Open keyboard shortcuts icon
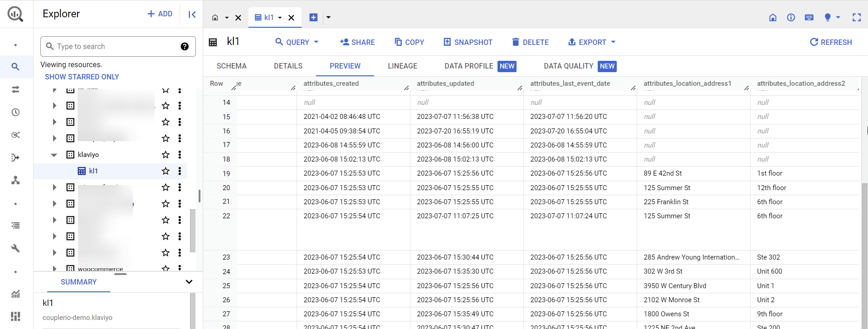The image size is (868, 329). pos(809,17)
